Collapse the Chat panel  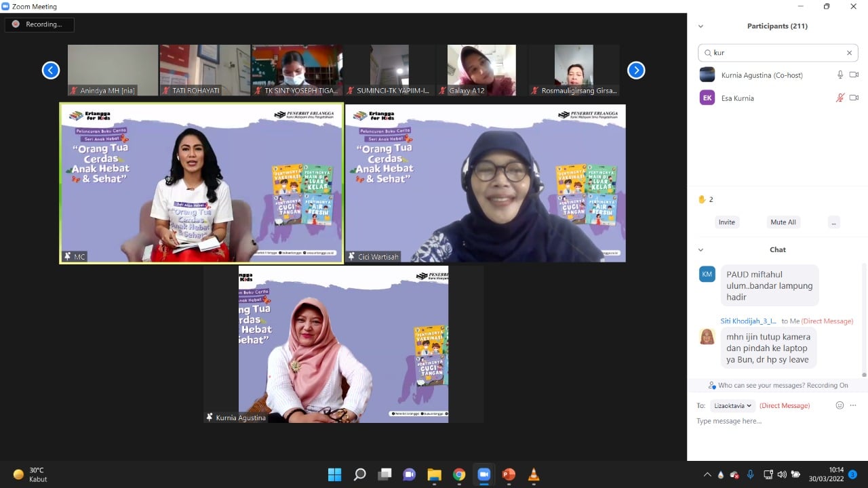(x=701, y=249)
